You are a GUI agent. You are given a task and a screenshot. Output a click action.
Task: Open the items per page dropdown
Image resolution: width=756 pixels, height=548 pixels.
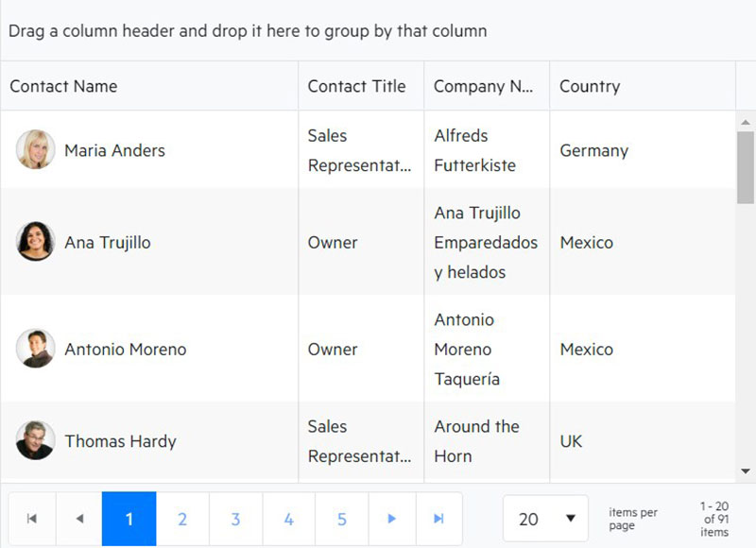pos(545,519)
